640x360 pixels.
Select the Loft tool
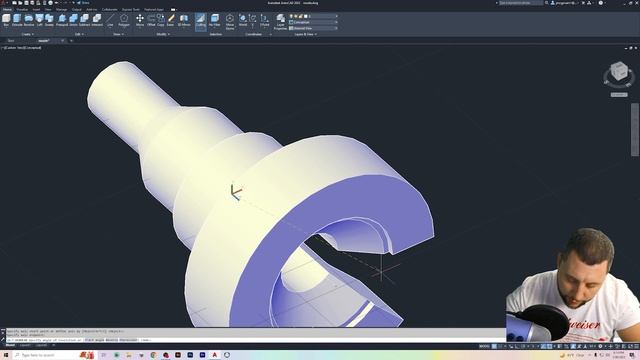(x=39, y=20)
